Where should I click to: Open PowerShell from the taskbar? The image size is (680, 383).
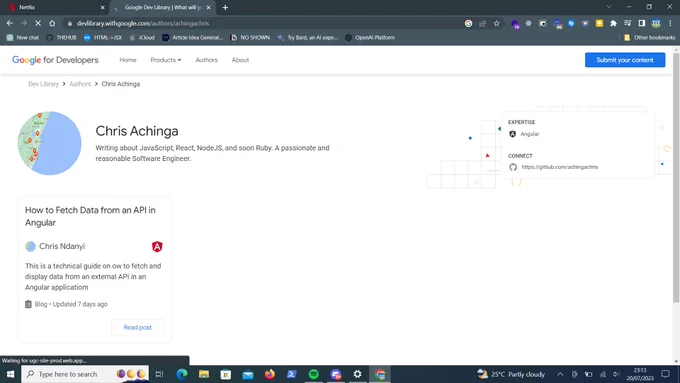(291, 374)
